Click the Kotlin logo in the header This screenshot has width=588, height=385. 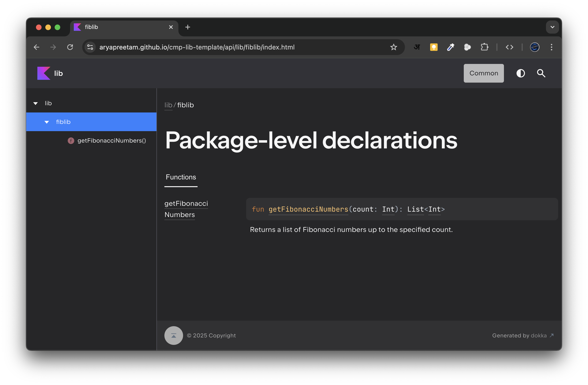44,73
